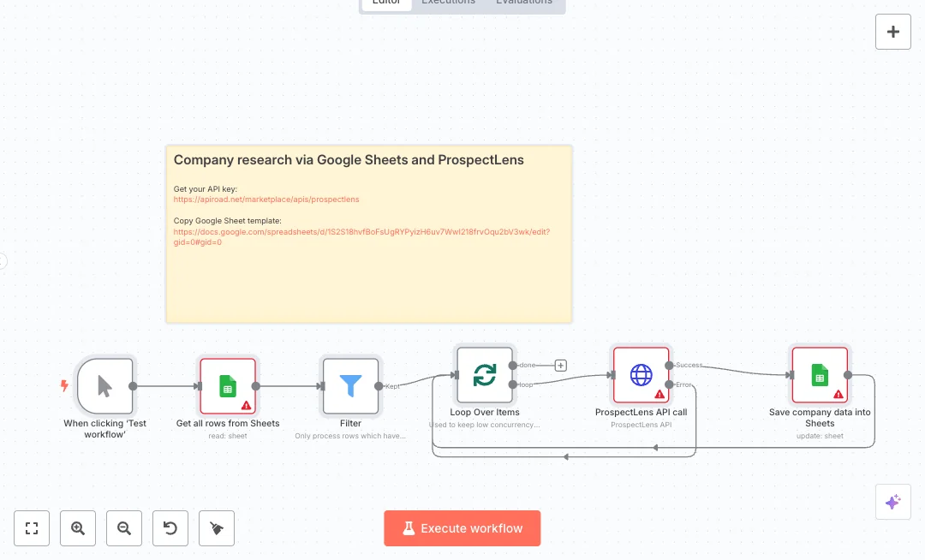Screen dimensions: 925x560
Task: Open the apiroad ProspectLens API key link
Action: pos(266,200)
